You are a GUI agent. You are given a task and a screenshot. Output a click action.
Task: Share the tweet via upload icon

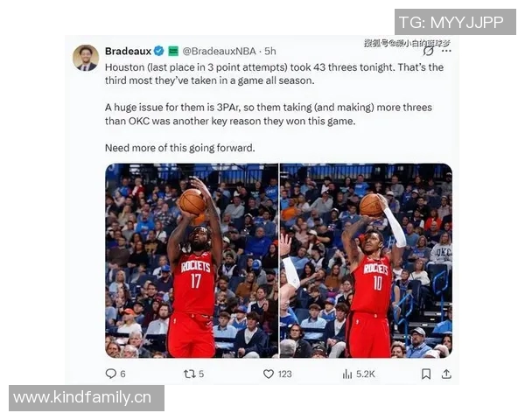[446, 374]
